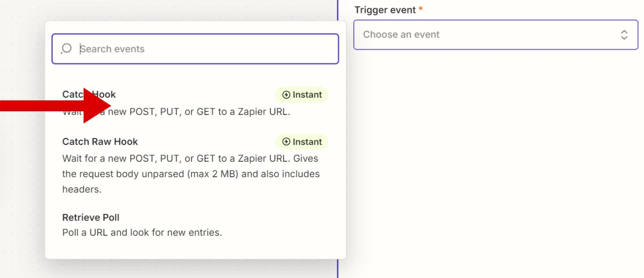Viewport: 644px width, 278px height.
Task: Focus the Search events input field
Action: [x=201, y=49]
